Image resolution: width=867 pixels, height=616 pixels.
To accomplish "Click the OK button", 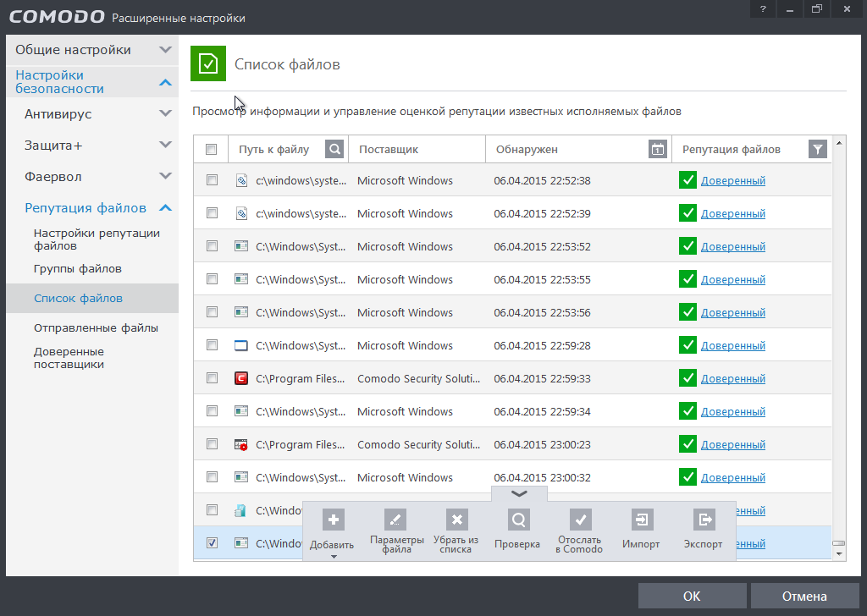I will pyautogui.click(x=692, y=596).
